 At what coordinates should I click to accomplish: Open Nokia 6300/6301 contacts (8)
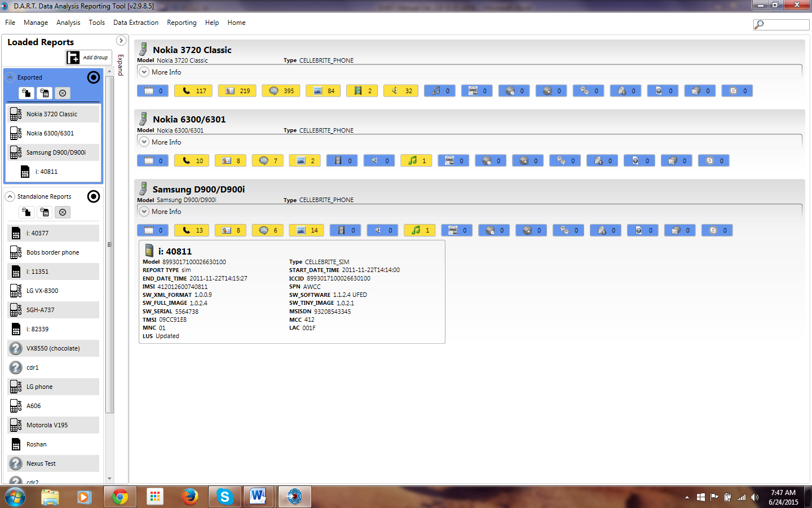[231, 161]
